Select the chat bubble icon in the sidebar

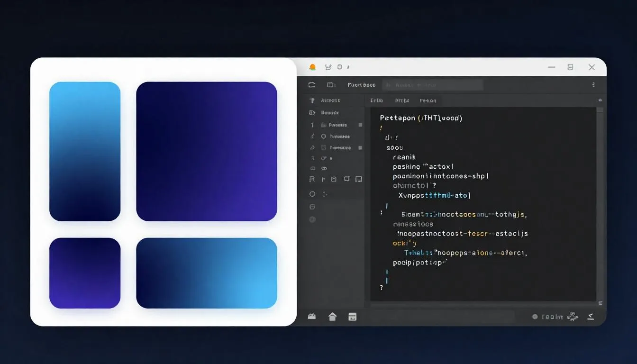pyautogui.click(x=346, y=179)
